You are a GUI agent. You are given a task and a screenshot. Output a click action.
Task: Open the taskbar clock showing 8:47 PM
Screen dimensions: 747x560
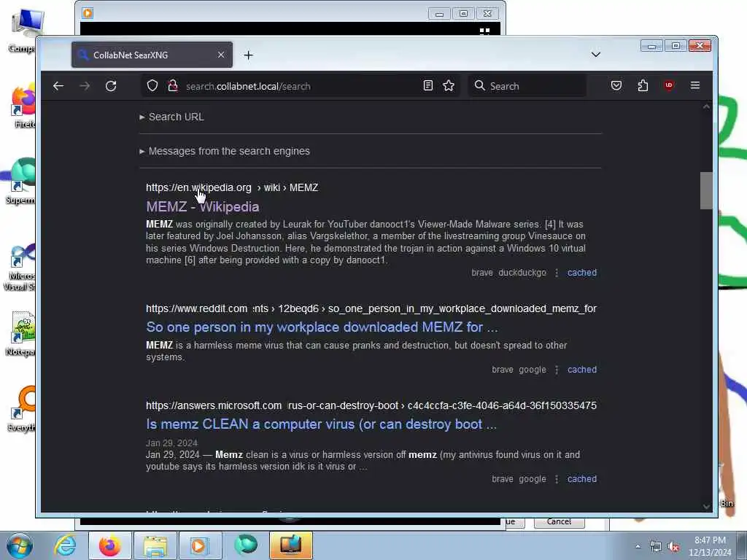(x=710, y=546)
